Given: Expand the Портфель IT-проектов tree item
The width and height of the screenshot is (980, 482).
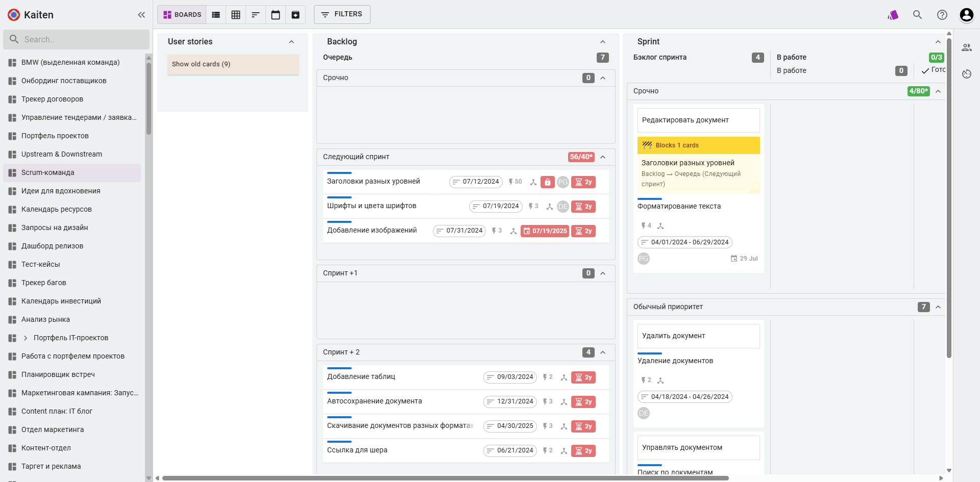Looking at the screenshot, I should click(26, 338).
